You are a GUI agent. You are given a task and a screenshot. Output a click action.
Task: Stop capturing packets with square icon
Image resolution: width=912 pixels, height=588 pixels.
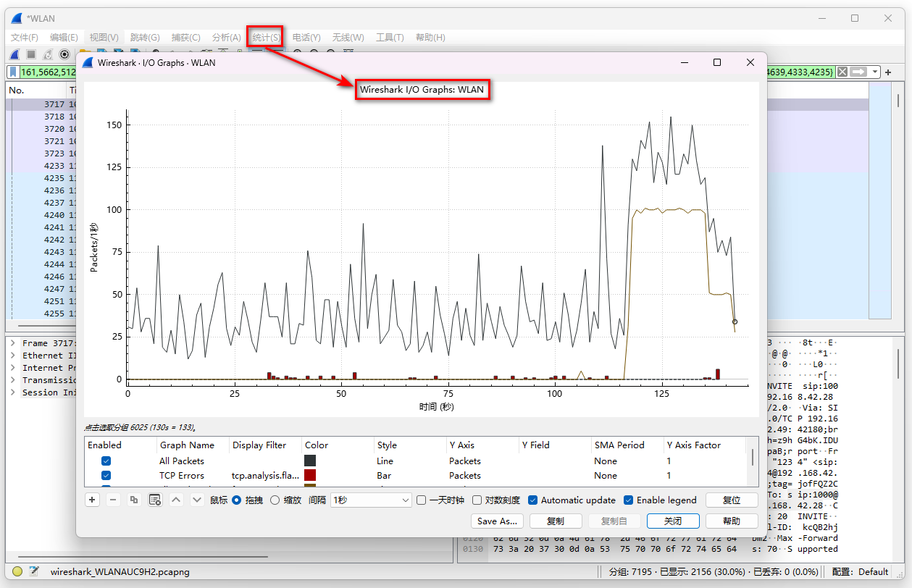(x=31, y=54)
